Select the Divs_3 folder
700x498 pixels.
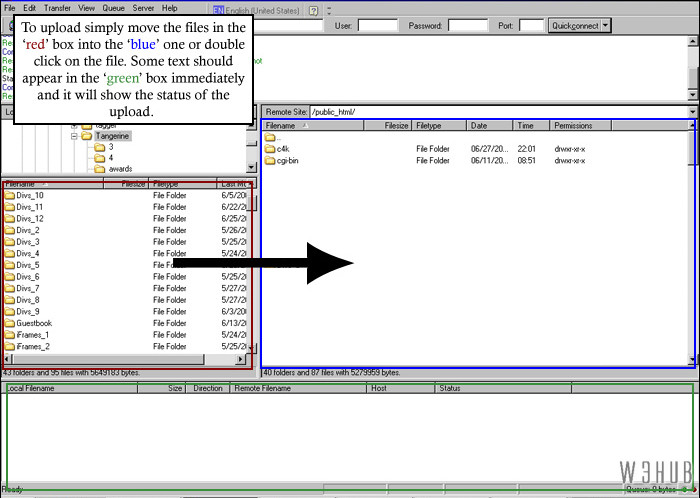tap(28, 242)
